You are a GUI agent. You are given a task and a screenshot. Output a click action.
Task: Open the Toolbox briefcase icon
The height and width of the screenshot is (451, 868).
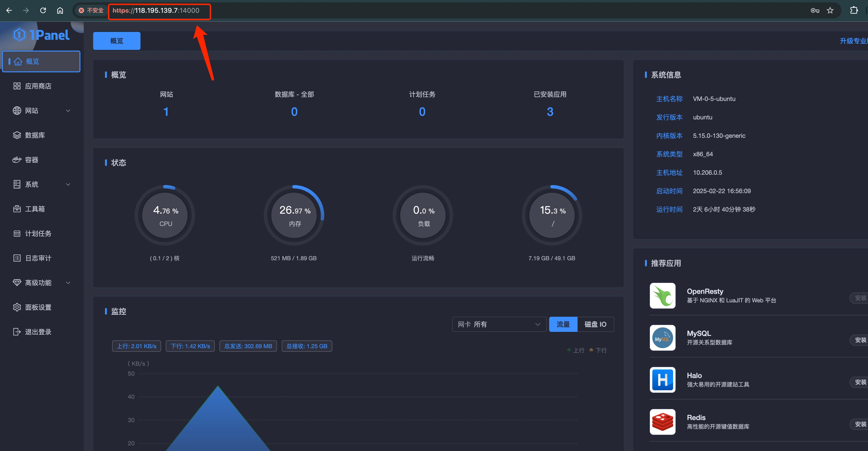click(x=17, y=209)
